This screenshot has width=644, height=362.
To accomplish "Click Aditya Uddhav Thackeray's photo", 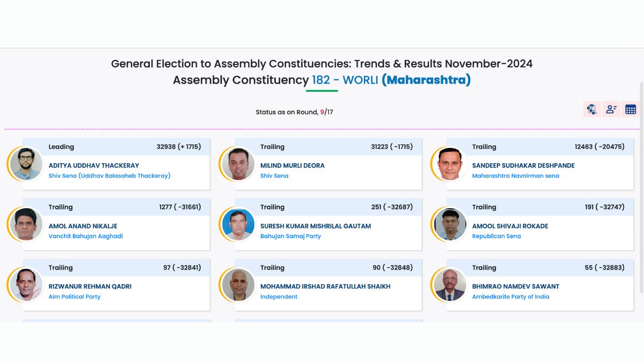I will tap(26, 164).
